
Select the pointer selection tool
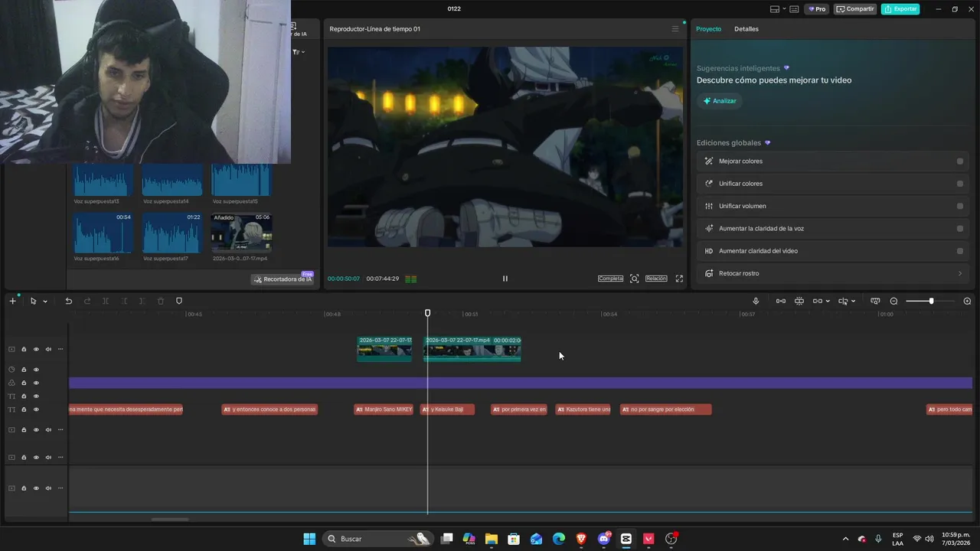click(33, 301)
